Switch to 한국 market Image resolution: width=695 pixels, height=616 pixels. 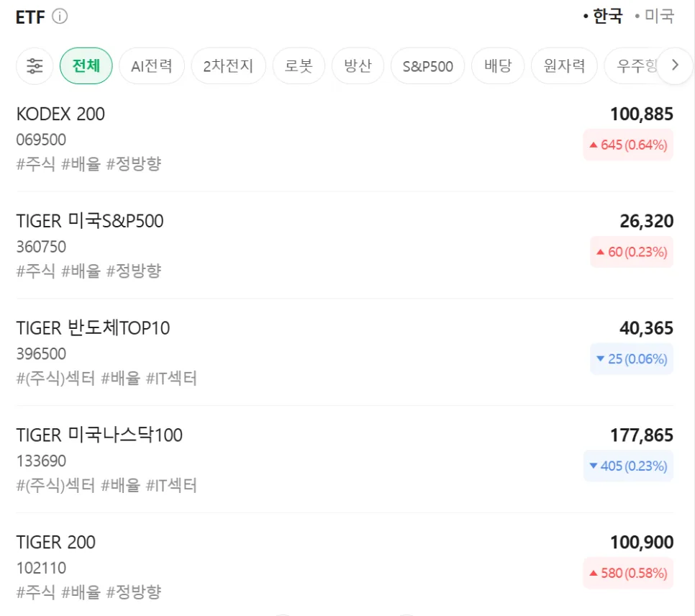(603, 17)
